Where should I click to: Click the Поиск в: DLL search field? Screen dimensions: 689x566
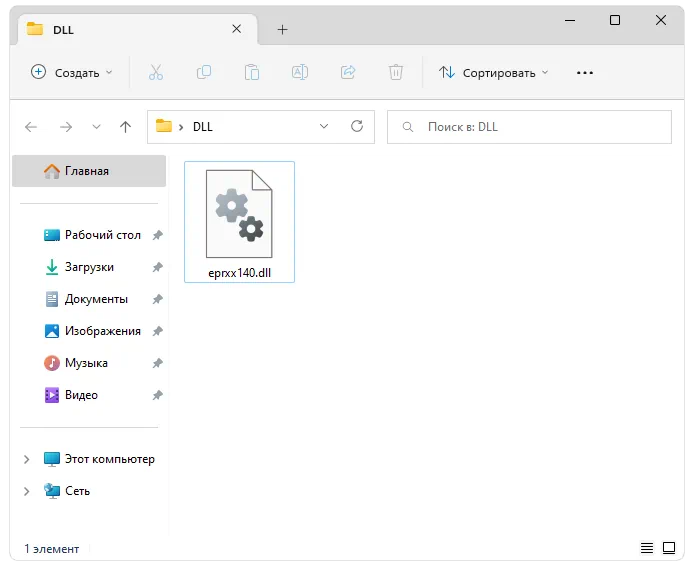coord(529,127)
